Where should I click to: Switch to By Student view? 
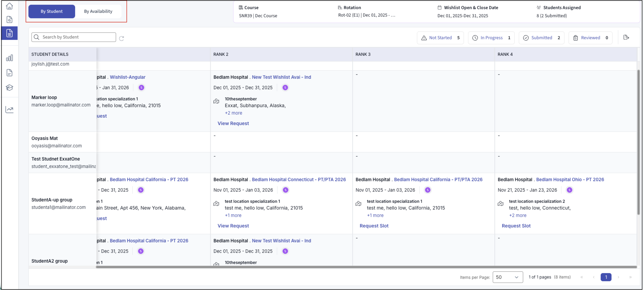(x=51, y=11)
